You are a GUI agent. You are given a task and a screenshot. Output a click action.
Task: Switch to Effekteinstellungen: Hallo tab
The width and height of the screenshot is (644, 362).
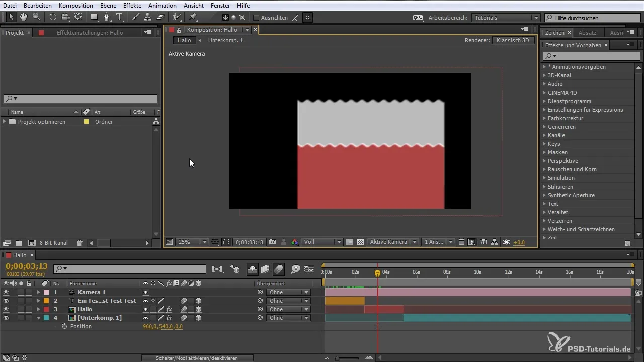(90, 33)
